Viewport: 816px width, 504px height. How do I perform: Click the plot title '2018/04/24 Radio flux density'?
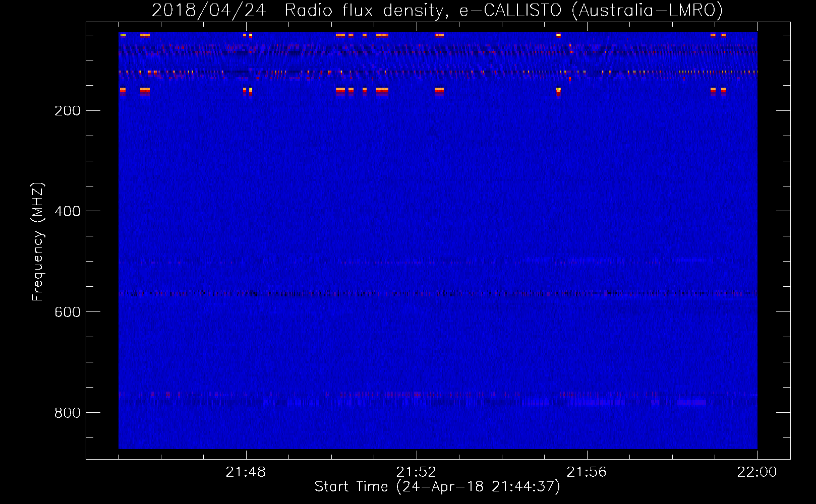(x=438, y=10)
